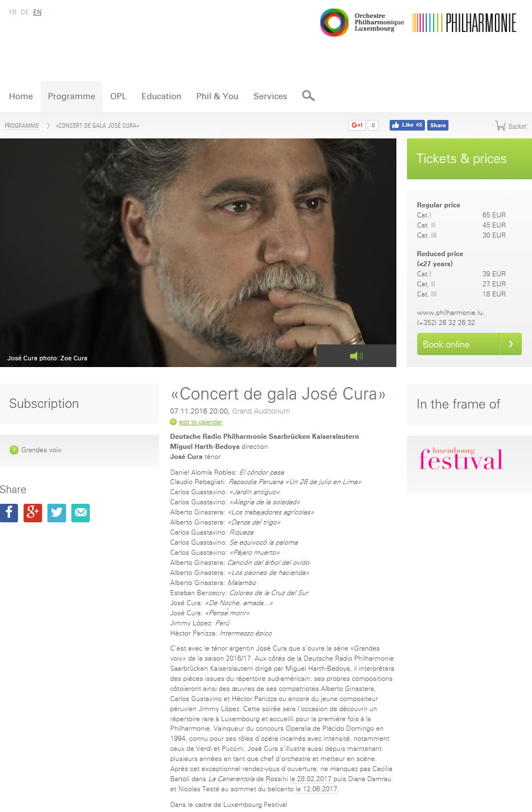
Task: Click the Philharmonie logo
Action: coord(464,22)
